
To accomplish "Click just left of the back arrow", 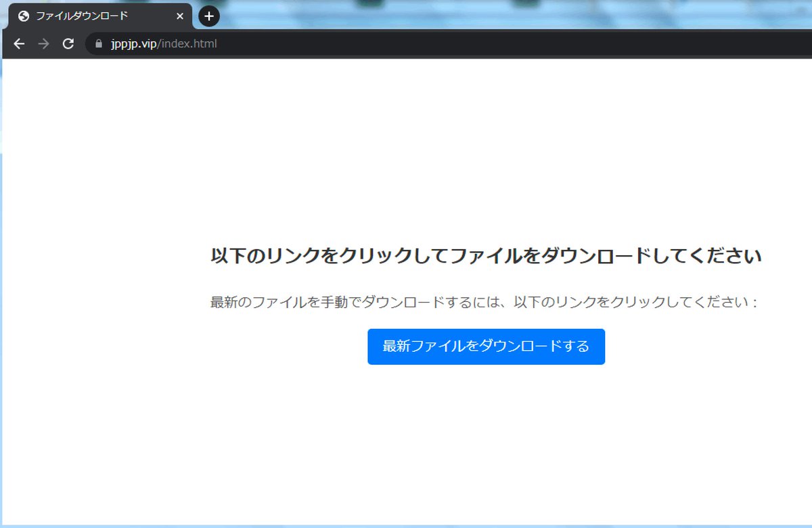I will 7,43.
